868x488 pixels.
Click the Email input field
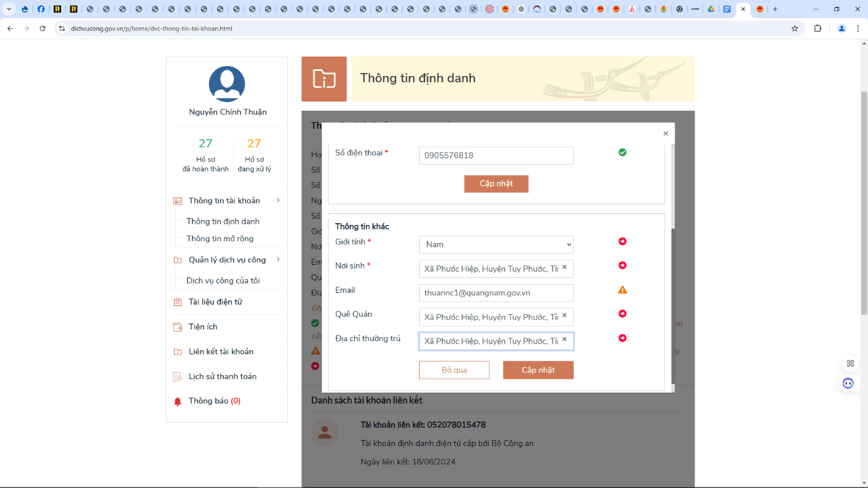click(496, 293)
